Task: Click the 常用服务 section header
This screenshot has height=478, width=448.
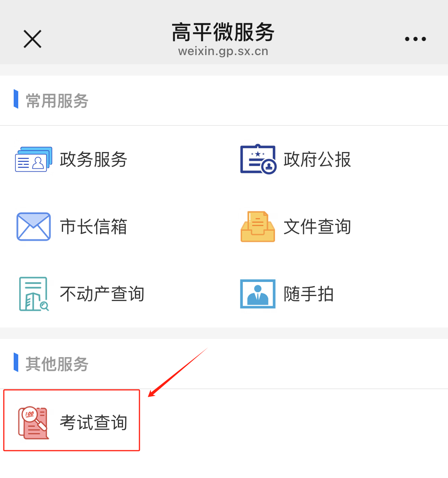Action: click(x=57, y=101)
